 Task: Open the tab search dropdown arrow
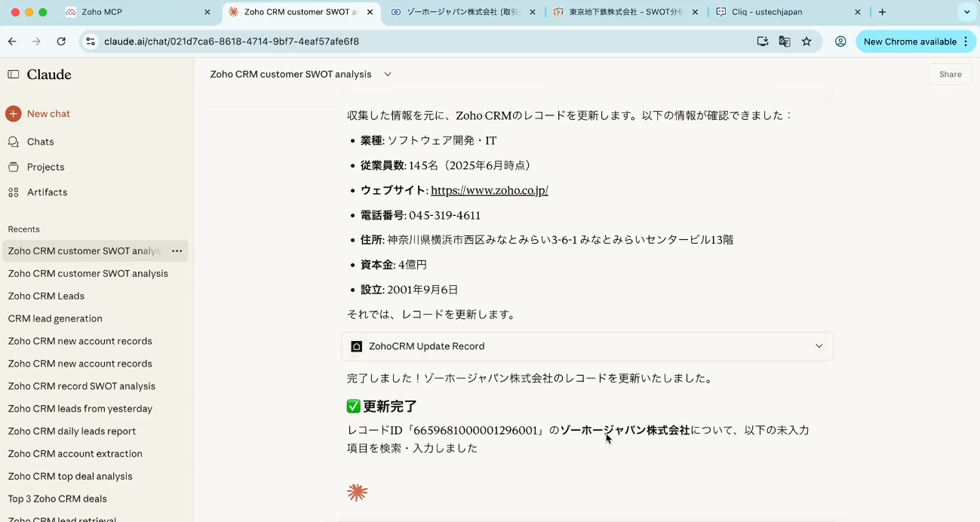pyautogui.click(x=966, y=12)
